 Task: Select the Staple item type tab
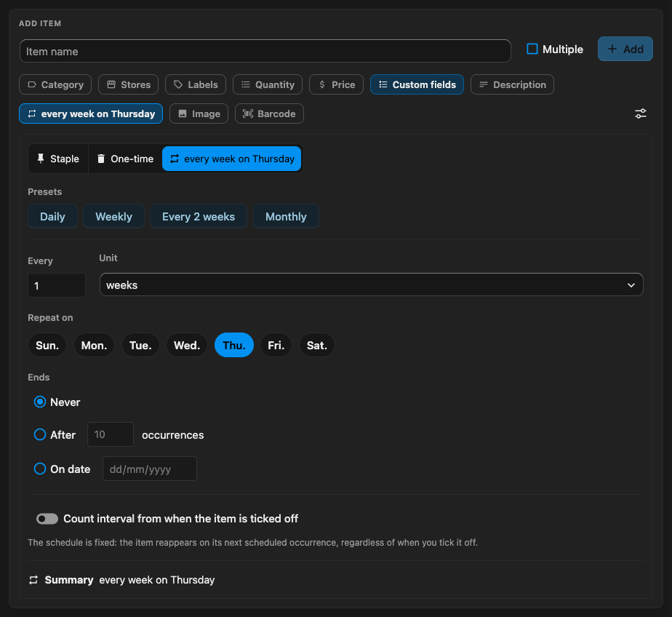58,159
